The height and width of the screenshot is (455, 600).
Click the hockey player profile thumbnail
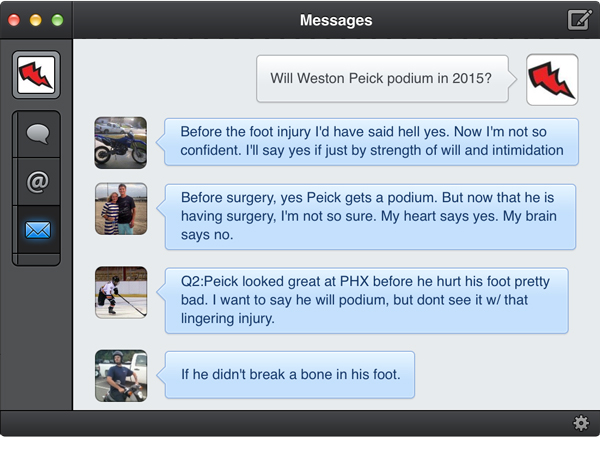point(121,292)
